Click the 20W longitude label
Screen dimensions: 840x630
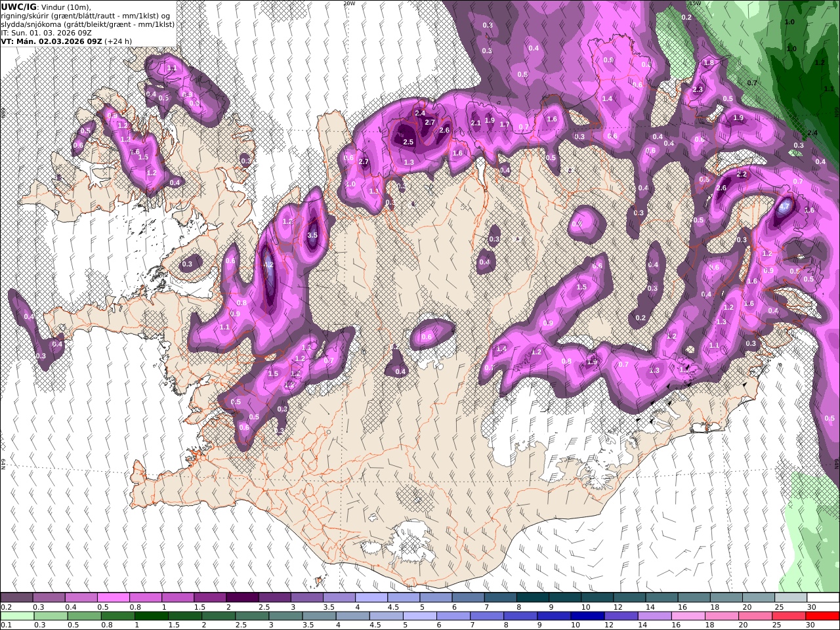click(x=349, y=3)
